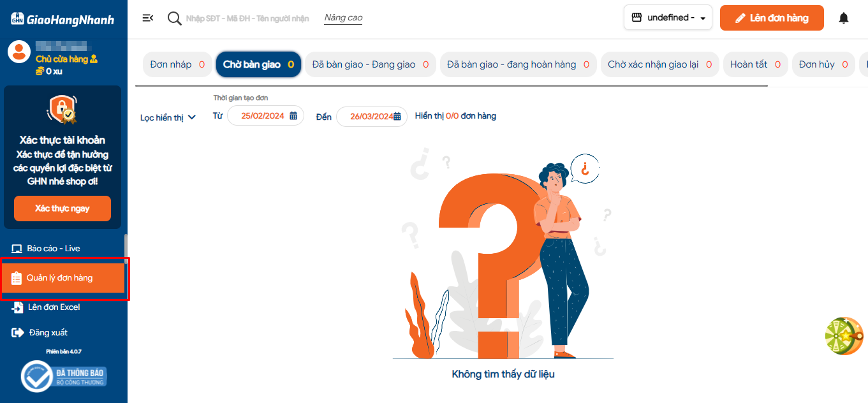868x403 pixels.
Task: Open the notifications bell
Action: pyautogui.click(x=844, y=18)
